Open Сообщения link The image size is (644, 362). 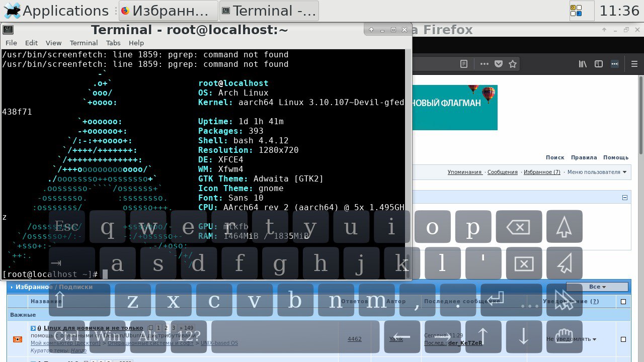(x=502, y=172)
